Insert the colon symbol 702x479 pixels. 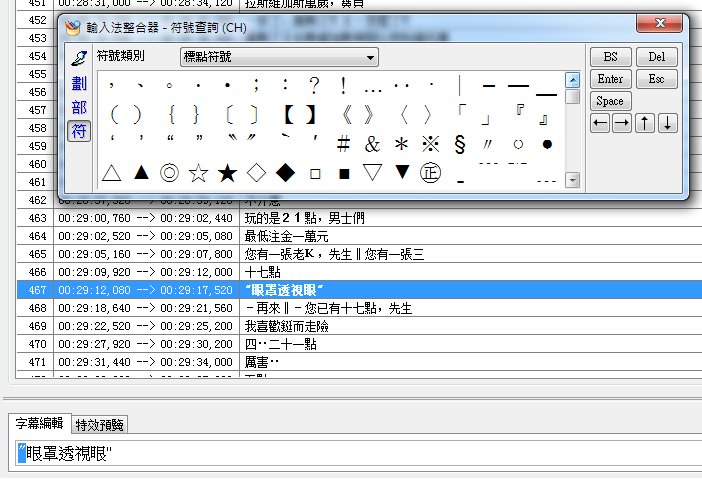click(x=285, y=85)
